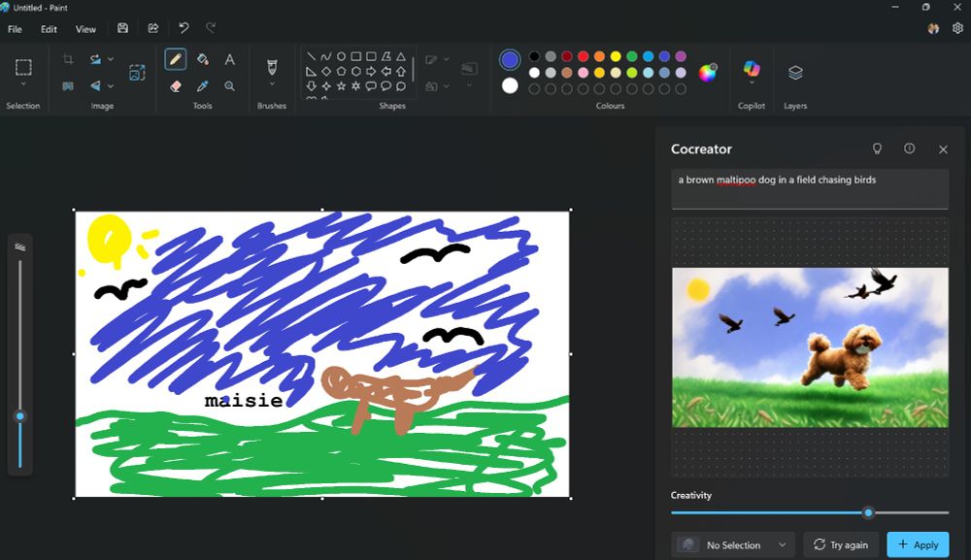Select the rectangular Selection tool
Screen dimensions: 971x560
[x=23, y=67]
